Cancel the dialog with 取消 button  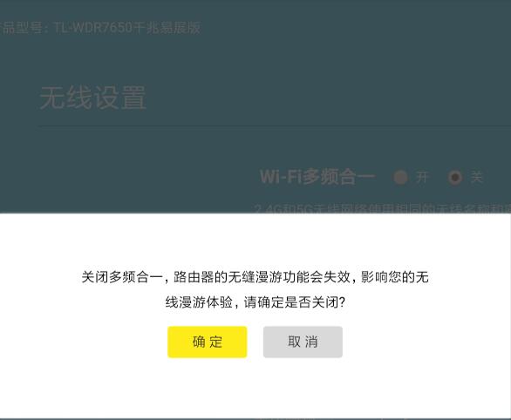pos(303,342)
